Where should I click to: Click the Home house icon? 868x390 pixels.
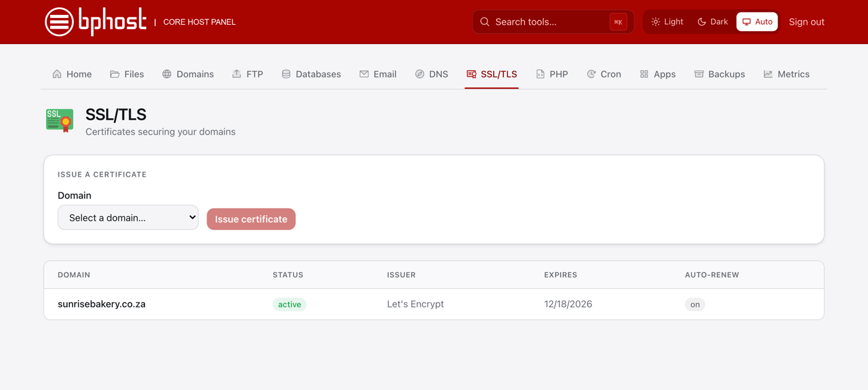57,74
